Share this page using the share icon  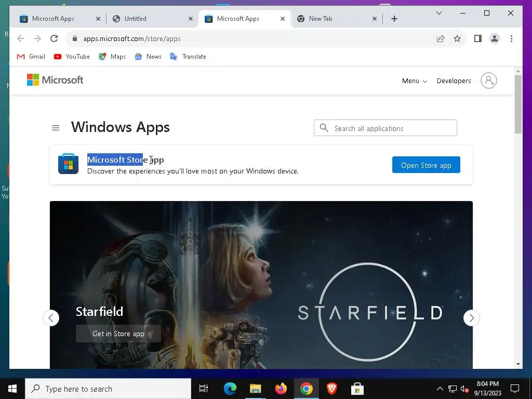[x=441, y=38]
